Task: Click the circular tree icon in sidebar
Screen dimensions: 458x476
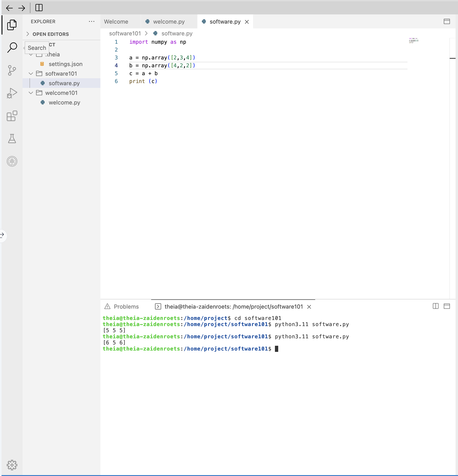Action: tap(12, 161)
